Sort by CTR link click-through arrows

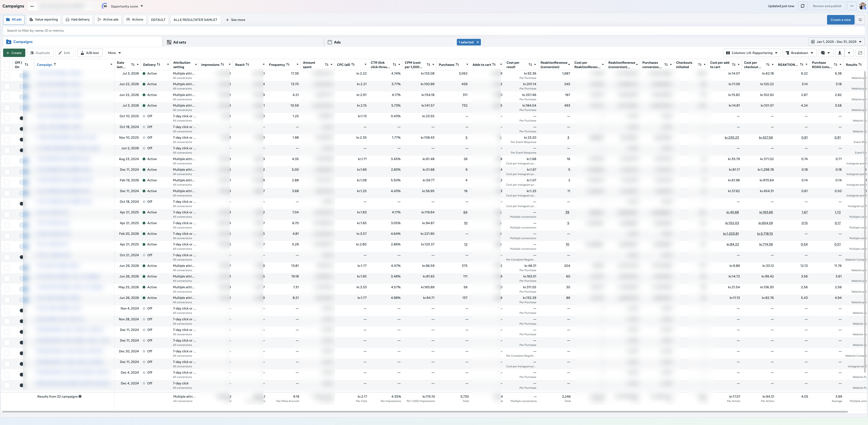click(x=394, y=65)
